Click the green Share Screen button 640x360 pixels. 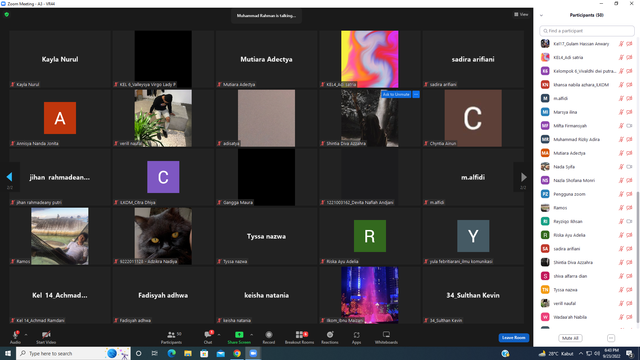[239, 337]
